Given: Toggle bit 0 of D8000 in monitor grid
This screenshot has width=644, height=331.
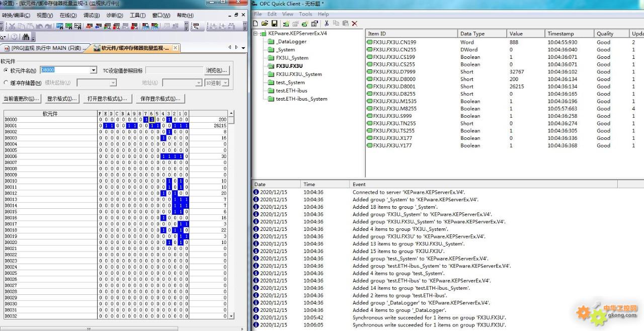Looking at the screenshot, I should [x=186, y=120].
